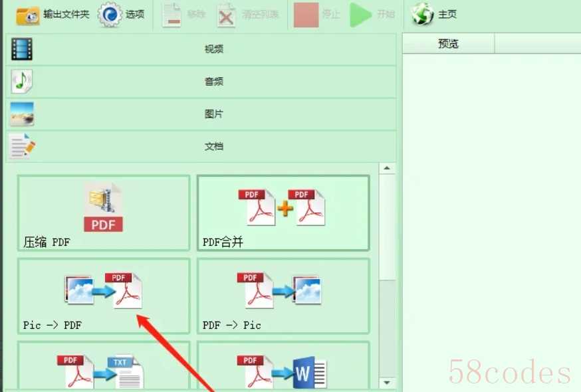This screenshot has height=392, width=581.
Task: Expand the 视频 (Video) category
Action: (x=201, y=49)
